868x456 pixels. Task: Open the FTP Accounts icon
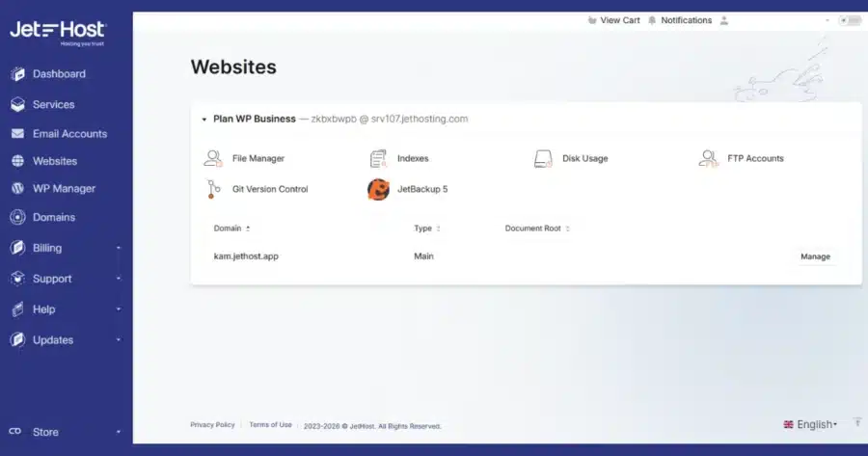point(709,158)
